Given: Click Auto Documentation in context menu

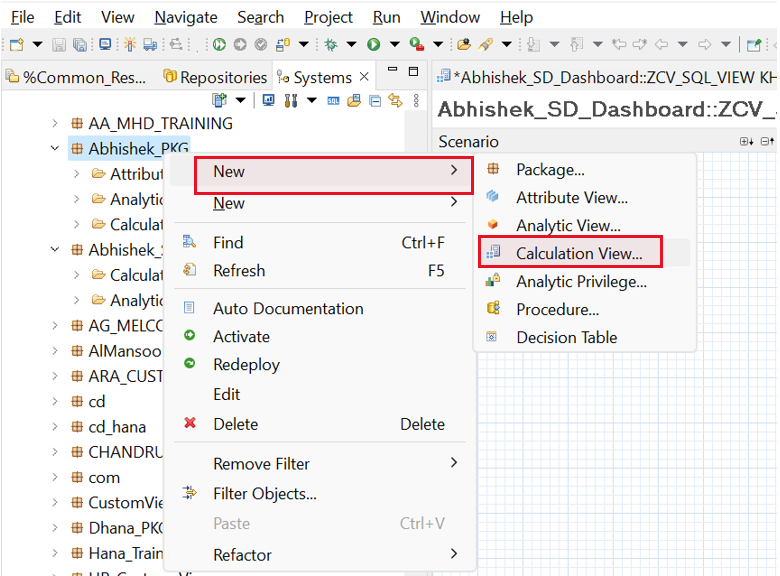Looking at the screenshot, I should tap(288, 309).
